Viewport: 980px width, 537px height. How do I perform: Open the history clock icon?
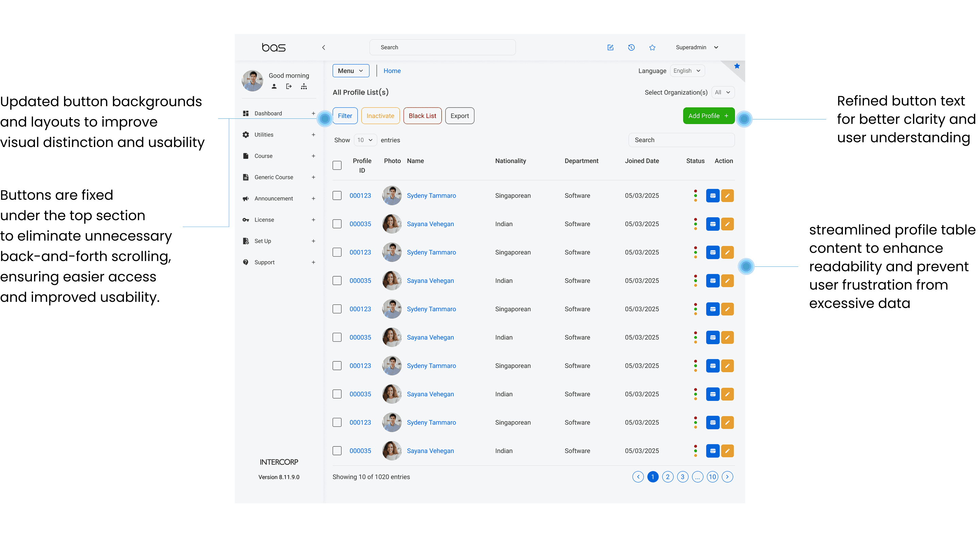tap(631, 48)
